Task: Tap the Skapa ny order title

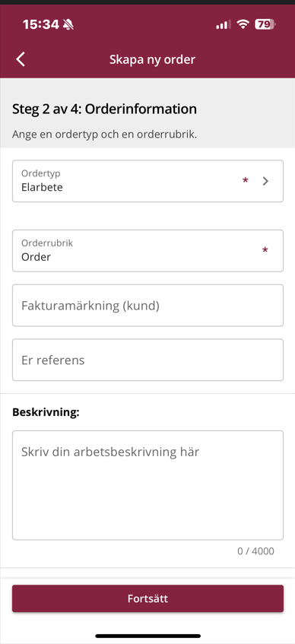Action: pos(152,59)
